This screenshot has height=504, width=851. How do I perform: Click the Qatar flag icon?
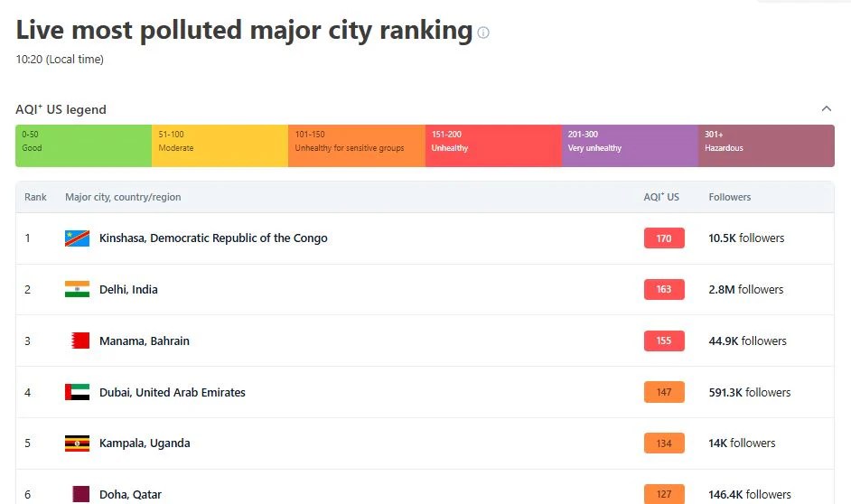tap(81, 494)
